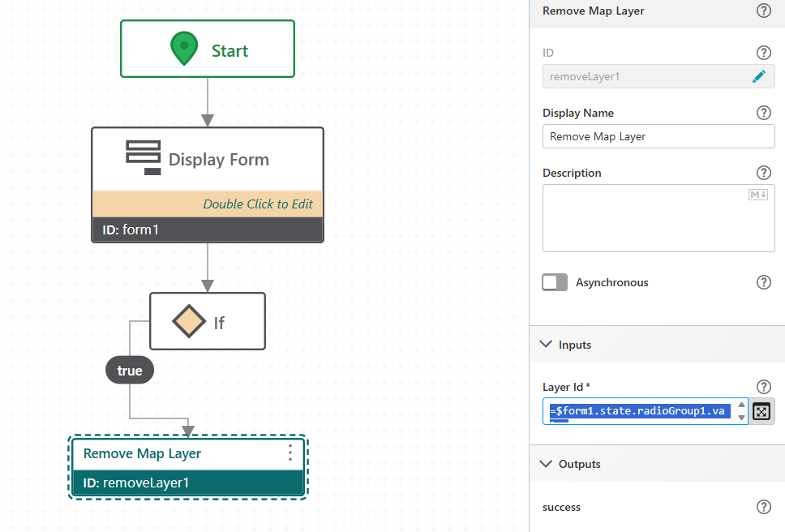
Task: Select the Remove Map Layer node title
Action: click(x=142, y=453)
